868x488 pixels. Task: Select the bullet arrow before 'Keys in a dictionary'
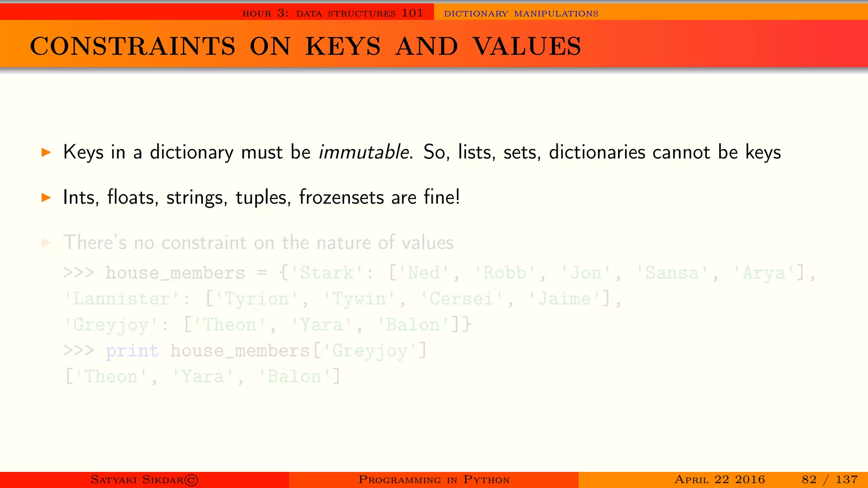(46, 152)
